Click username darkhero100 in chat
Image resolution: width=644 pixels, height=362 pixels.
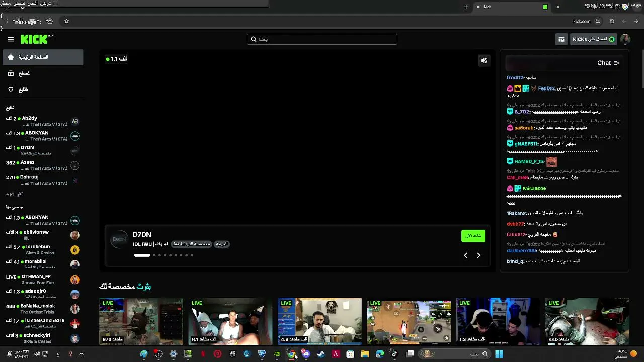(521, 250)
